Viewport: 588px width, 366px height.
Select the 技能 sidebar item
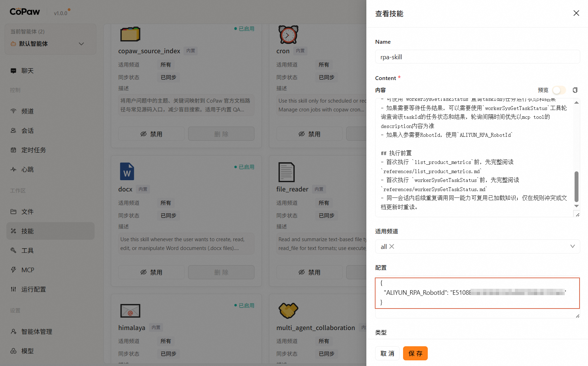[50, 231]
